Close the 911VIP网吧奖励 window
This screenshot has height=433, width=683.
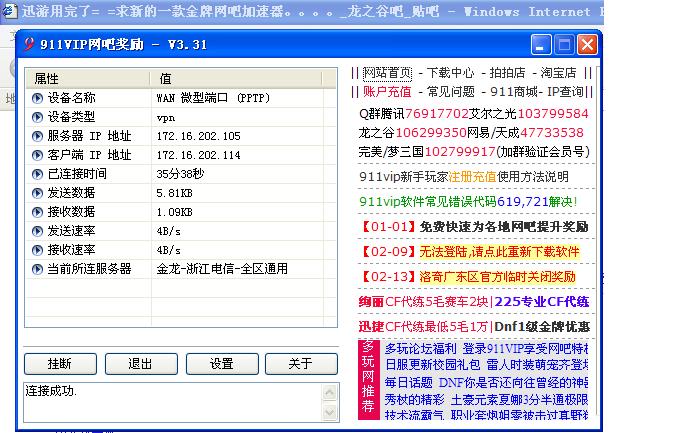pyautogui.click(x=588, y=44)
